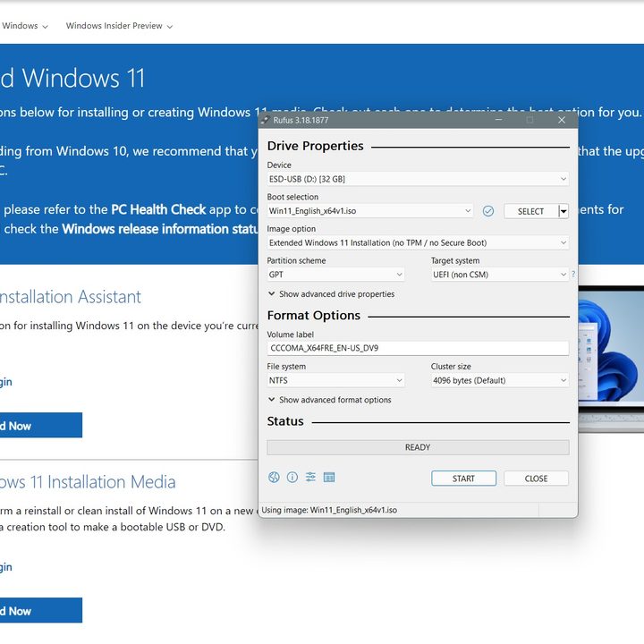Viewport: 644px width, 644px height.
Task: Open the SELECT button's arrow split menu
Action: pos(563,211)
